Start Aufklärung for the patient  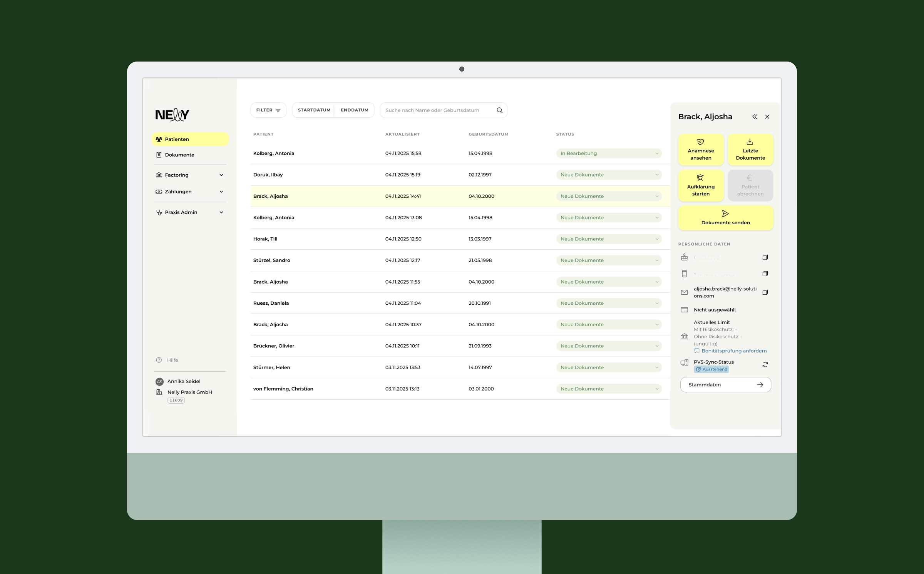coord(701,185)
